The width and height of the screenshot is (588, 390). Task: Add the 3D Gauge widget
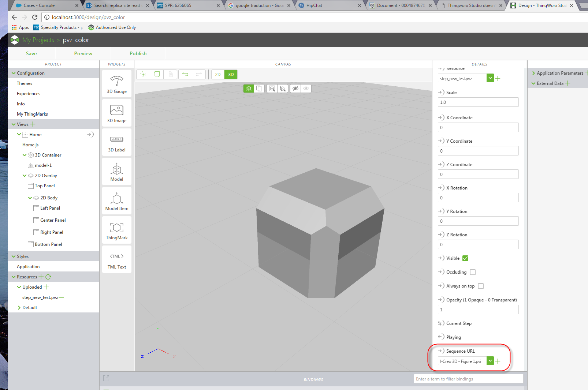tap(117, 84)
